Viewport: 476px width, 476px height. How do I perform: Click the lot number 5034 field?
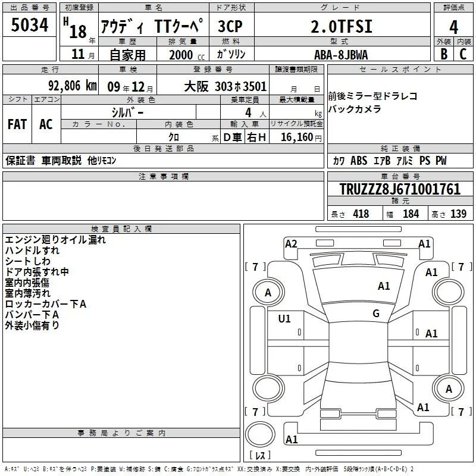pos(29,24)
